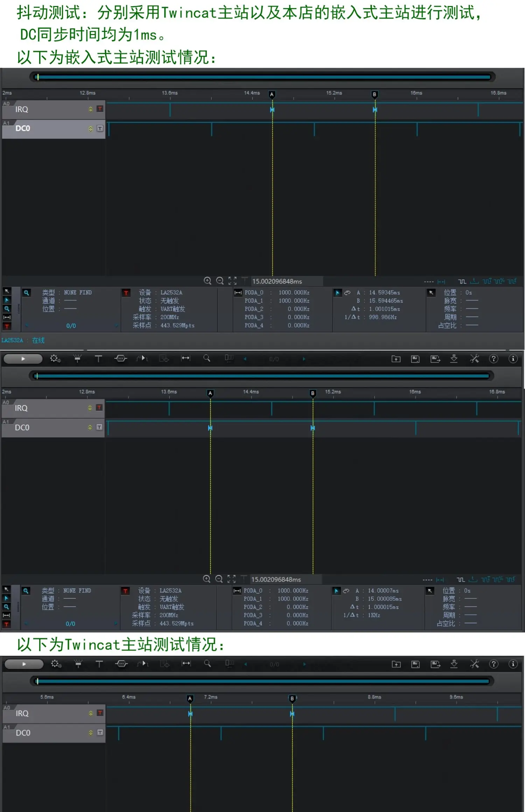Open settings gear in the Twincat capture toolbar
This screenshot has height=812, width=525.
click(56, 664)
